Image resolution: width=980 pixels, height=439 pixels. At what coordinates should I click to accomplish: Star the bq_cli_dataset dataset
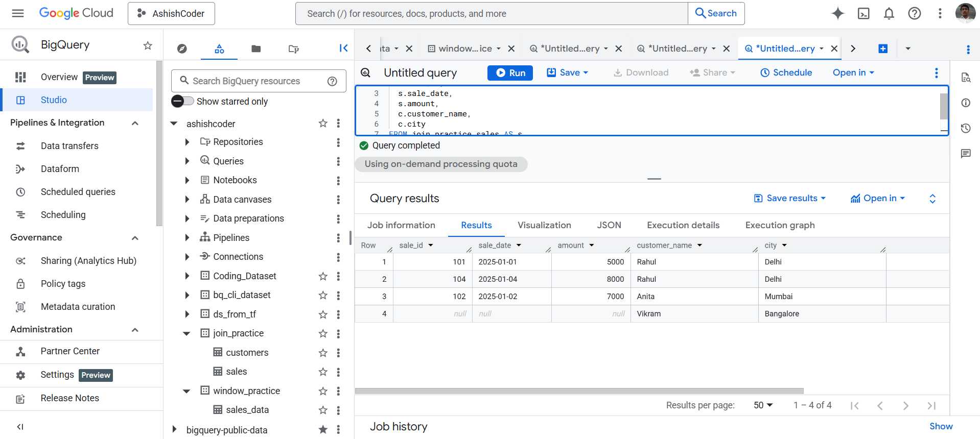(322, 295)
